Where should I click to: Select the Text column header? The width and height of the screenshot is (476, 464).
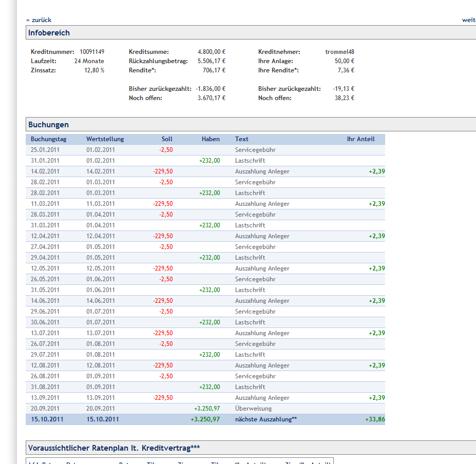coord(242,139)
